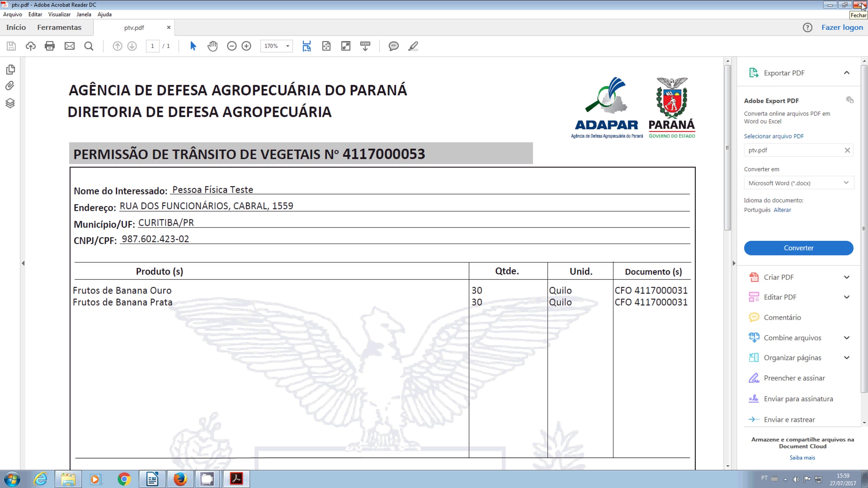This screenshot has height=488, width=868.
Task: Collapse the Exportar PDF section
Action: pyautogui.click(x=846, y=73)
